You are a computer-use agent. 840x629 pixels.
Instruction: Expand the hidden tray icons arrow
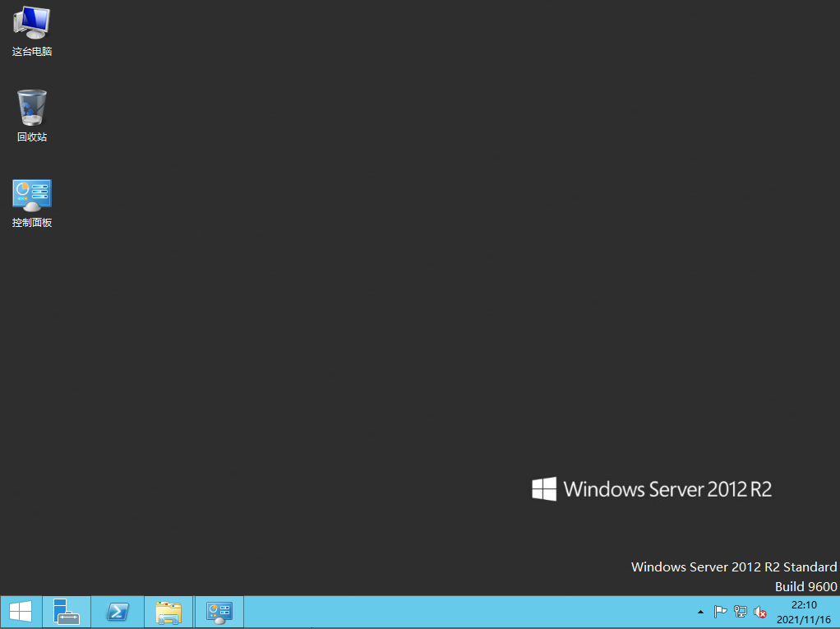coord(700,612)
